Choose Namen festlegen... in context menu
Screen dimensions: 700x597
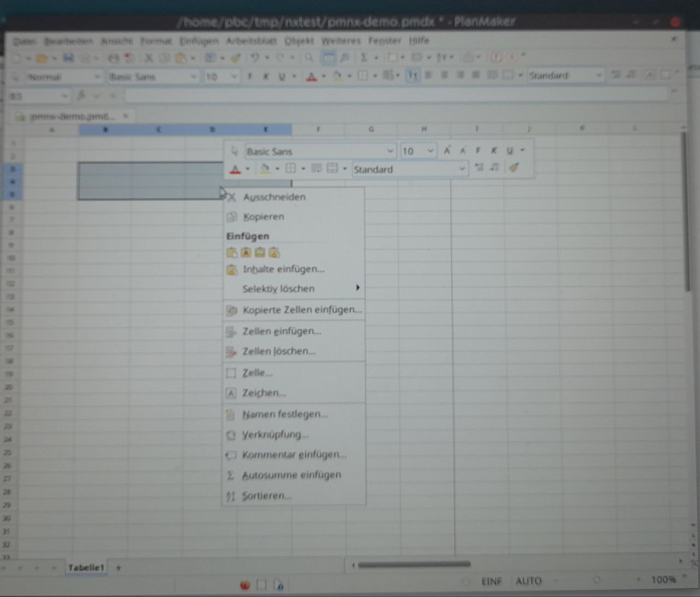(294, 414)
